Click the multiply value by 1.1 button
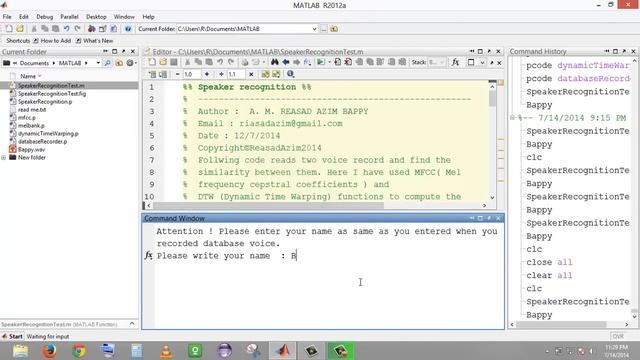The height and width of the screenshot is (360, 640). [x=251, y=74]
